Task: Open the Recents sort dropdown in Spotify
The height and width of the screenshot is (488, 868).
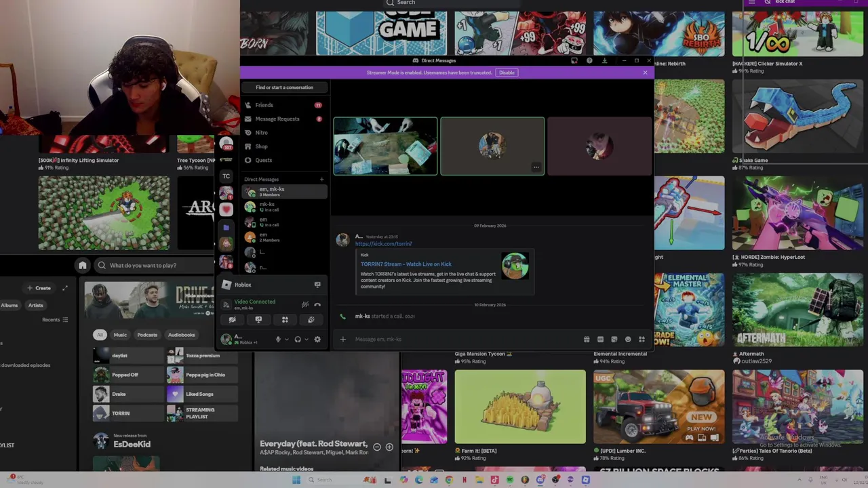Action: coord(55,320)
